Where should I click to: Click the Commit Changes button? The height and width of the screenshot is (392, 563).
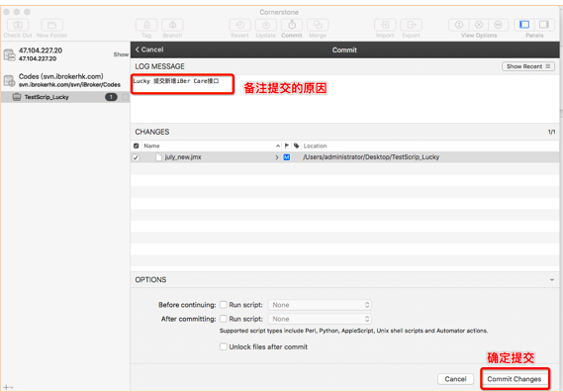(x=515, y=379)
